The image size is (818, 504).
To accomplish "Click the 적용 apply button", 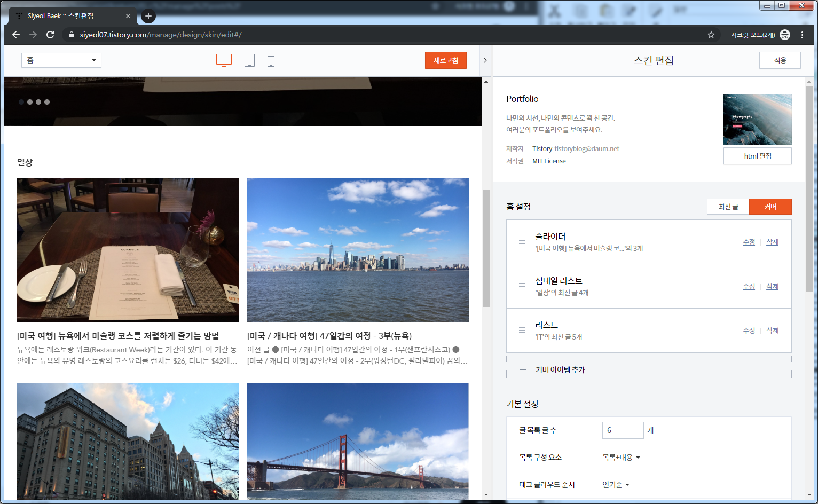I will (780, 60).
